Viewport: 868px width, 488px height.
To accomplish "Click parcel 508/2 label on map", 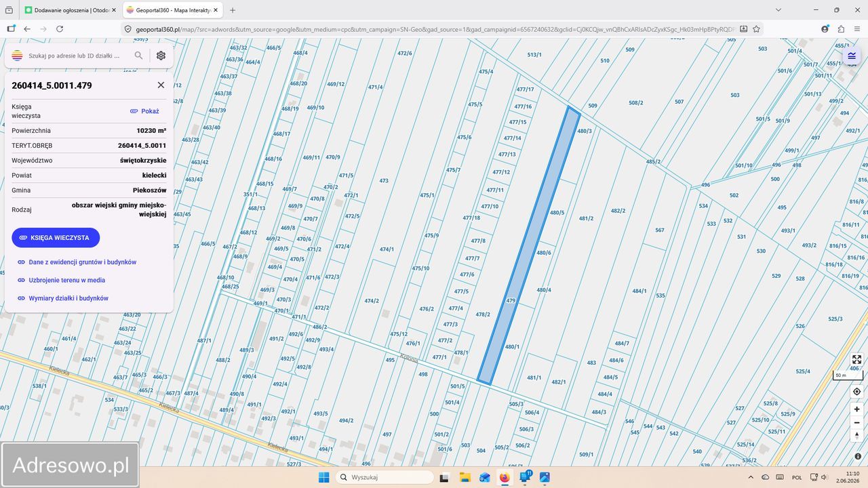I will pyautogui.click(x=635, y=103).
